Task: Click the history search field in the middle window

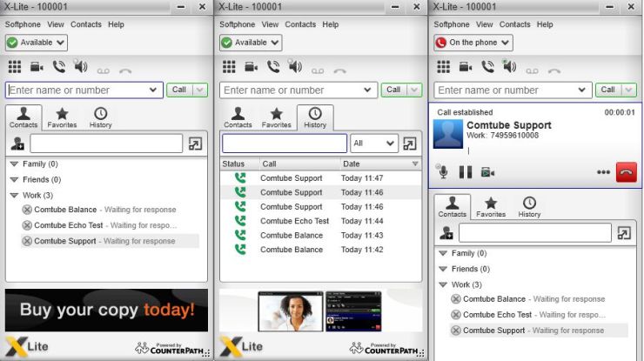Action: [285, 144]
